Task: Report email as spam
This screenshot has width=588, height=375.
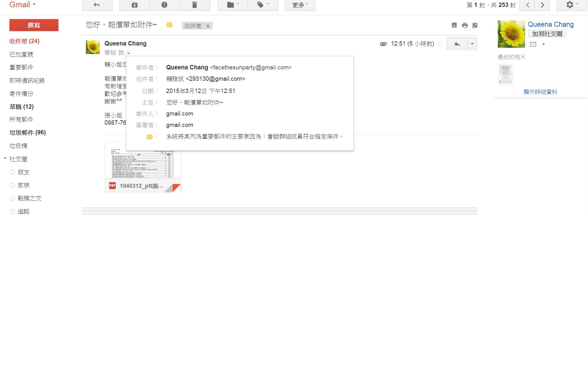Action: pyautogui.click(x=164, y=5)
